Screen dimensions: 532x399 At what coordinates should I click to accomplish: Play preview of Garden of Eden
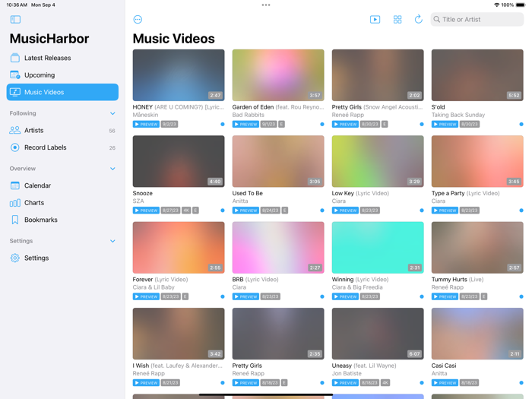[245, 124]
